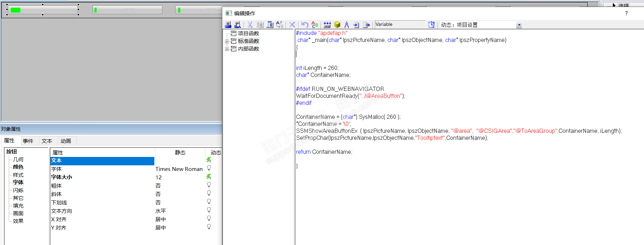Viewport: 644px width, 245px height.
Task: Click the scissors Cut icon
Action: coord(250,25)
